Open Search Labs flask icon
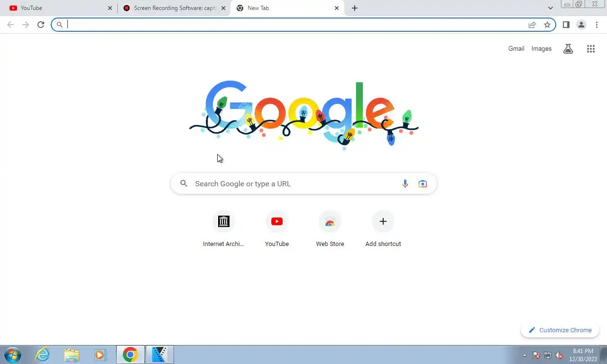The height and width of the screenshot is (364, 607). tap(568, 48)
